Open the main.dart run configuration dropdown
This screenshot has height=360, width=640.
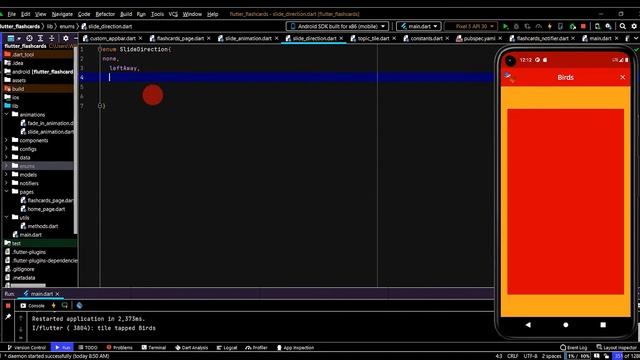[x=418, y=26]
